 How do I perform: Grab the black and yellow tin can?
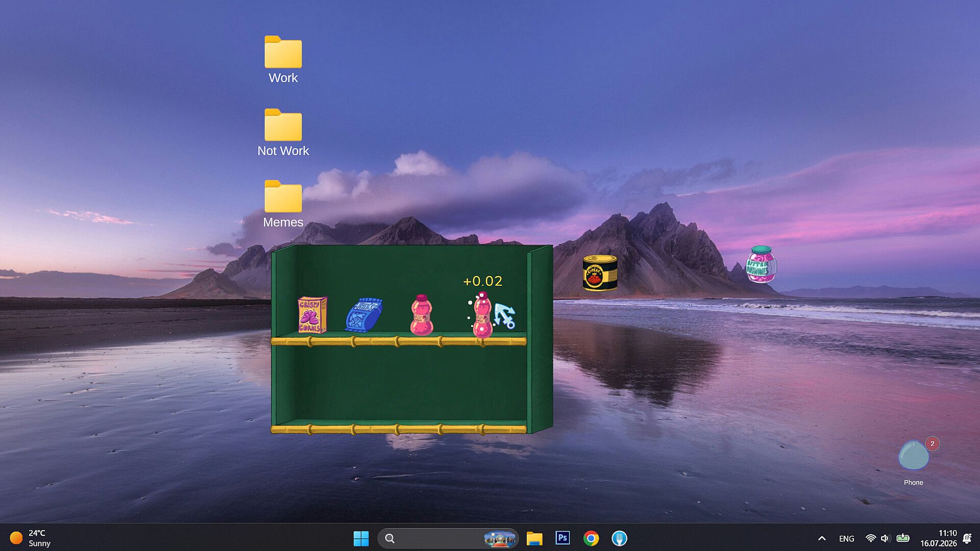[x=600, y=273]
